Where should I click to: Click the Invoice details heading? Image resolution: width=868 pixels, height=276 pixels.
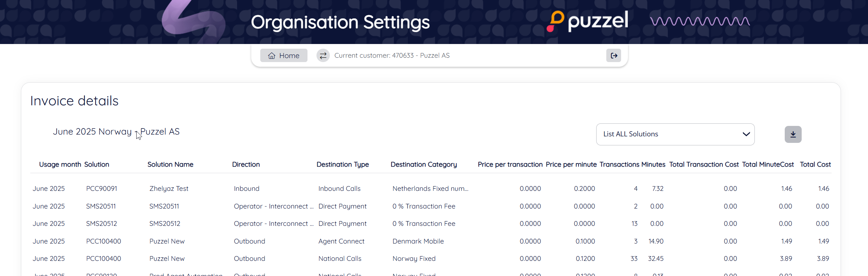point(74,101)
